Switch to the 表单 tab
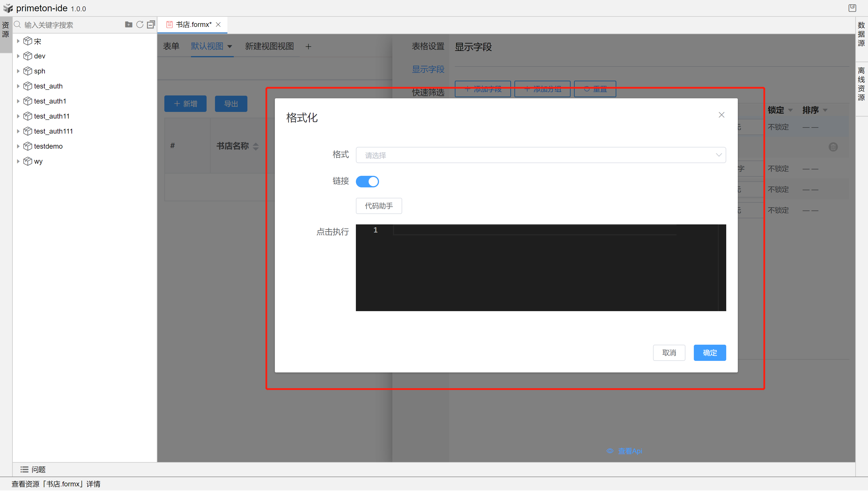Viewport: 868px width, 491px height. click(171, 47)
